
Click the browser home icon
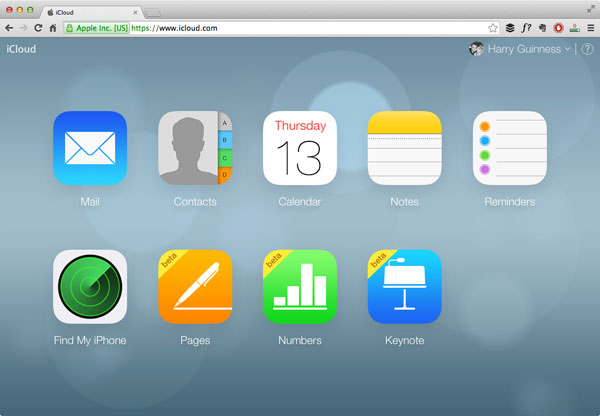[x=53, y=28]
